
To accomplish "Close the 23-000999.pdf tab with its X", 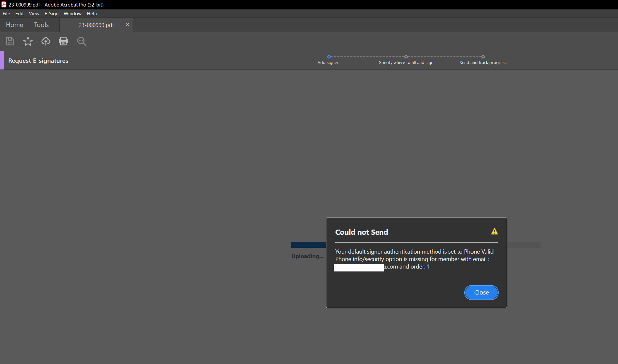I will coord(127,25).
